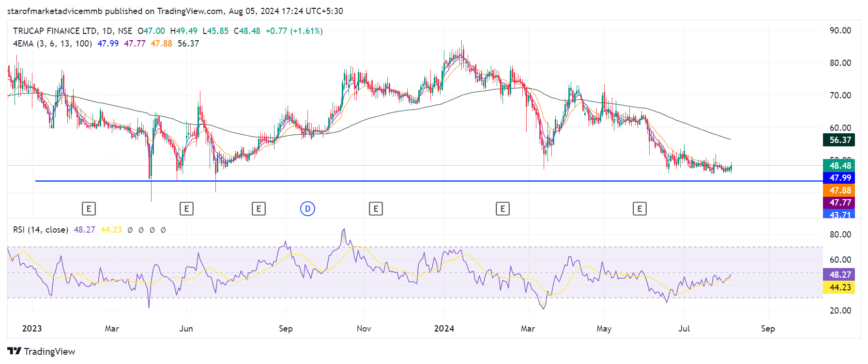Select the blue horizontal support line
The height and width of the screenshot is (364, 868).
428,181
